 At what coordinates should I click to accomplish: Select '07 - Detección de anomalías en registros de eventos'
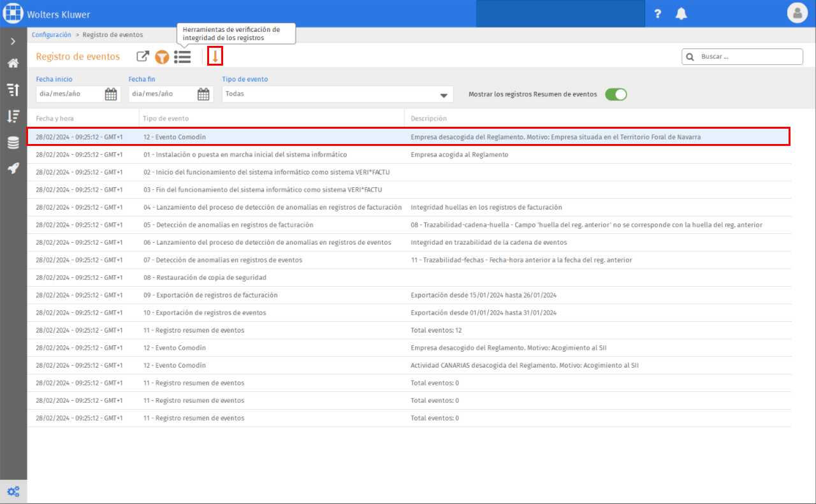[409, 260]
